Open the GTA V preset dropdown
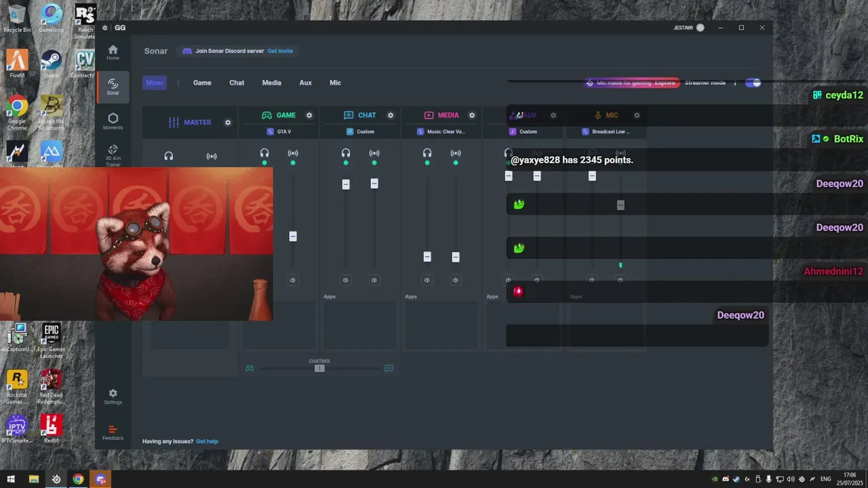Screen dimensions: 868x488 (279, 131)
